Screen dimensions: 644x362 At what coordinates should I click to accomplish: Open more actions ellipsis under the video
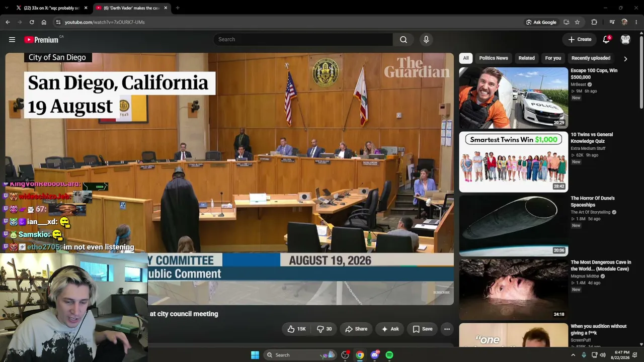[447, 329]
